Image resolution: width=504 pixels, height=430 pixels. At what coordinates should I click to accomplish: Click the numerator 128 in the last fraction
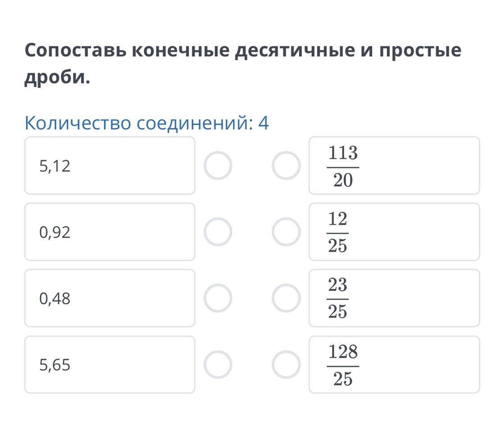click(x=343, y=352)
